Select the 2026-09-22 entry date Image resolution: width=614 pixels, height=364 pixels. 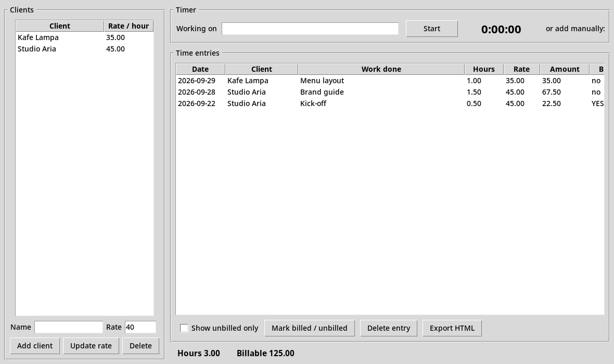[197, 103]
